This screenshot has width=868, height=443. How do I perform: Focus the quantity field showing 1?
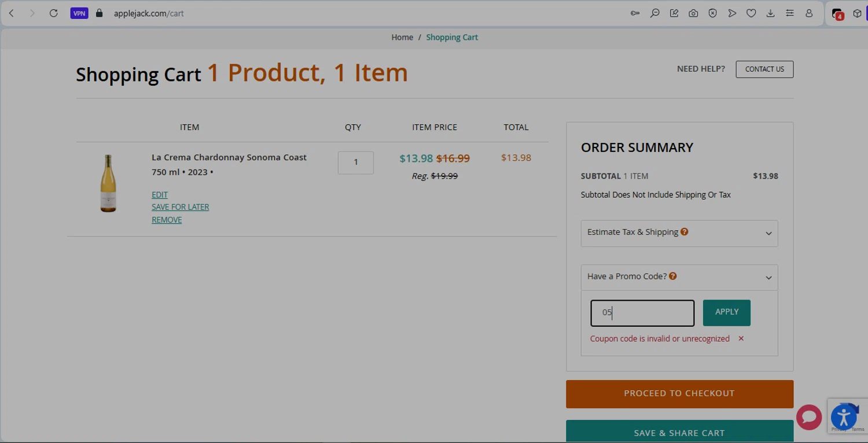356,163
